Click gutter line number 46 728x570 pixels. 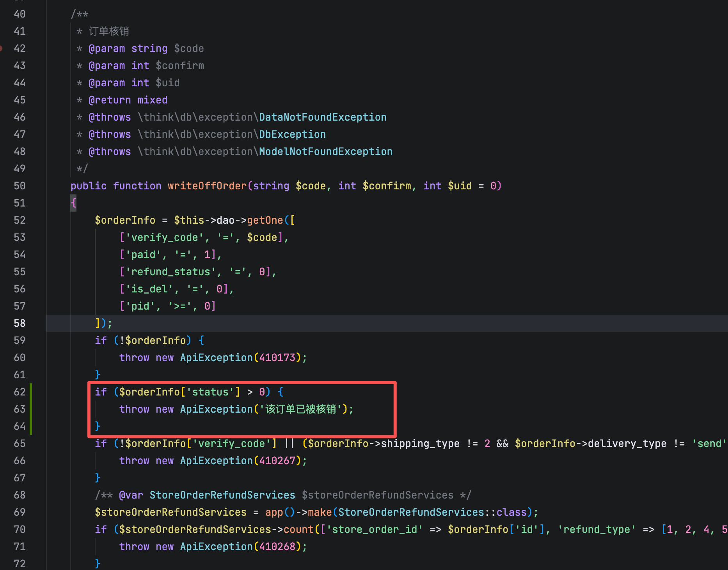[20, 117]
